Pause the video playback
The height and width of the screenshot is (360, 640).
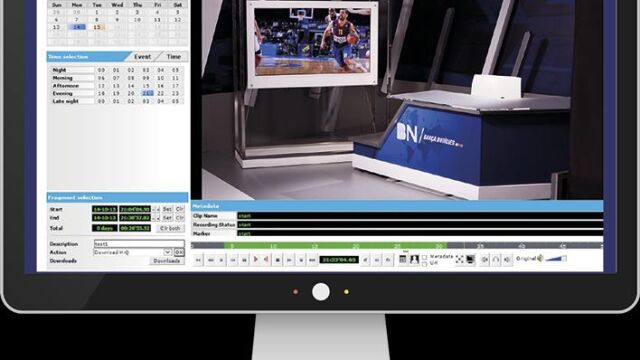(x=244, y=260)
